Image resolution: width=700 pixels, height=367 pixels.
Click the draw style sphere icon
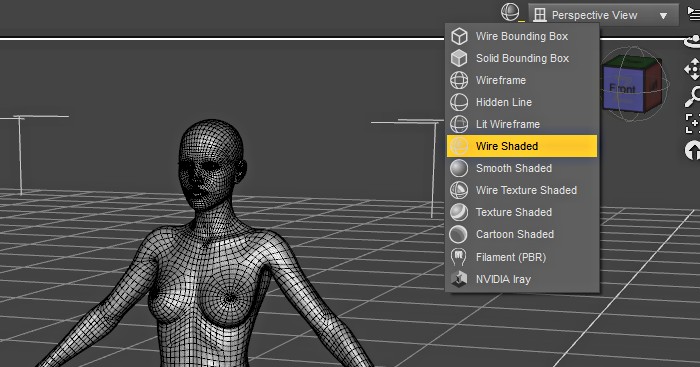tap(510, 12)
